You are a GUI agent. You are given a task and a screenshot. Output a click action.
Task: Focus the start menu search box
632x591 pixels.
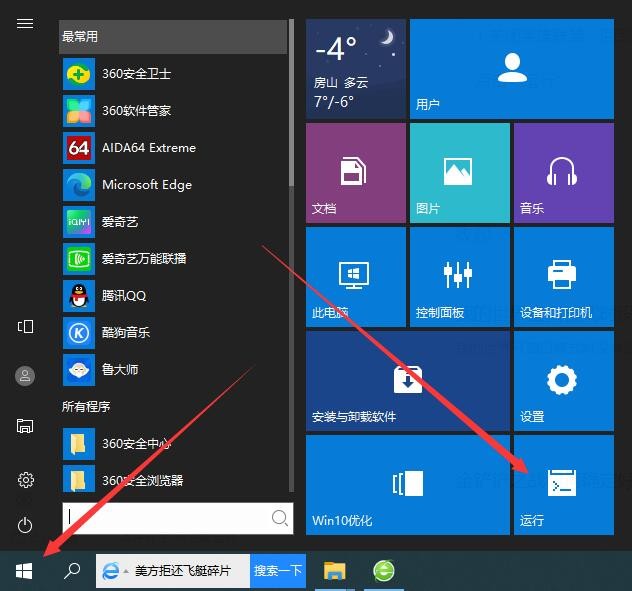(x=178, y=518)
